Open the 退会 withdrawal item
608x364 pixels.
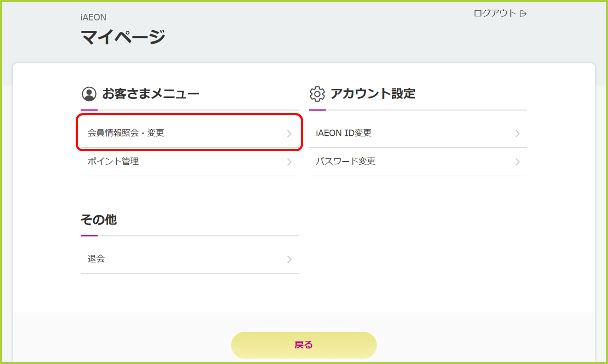(190, 259)
